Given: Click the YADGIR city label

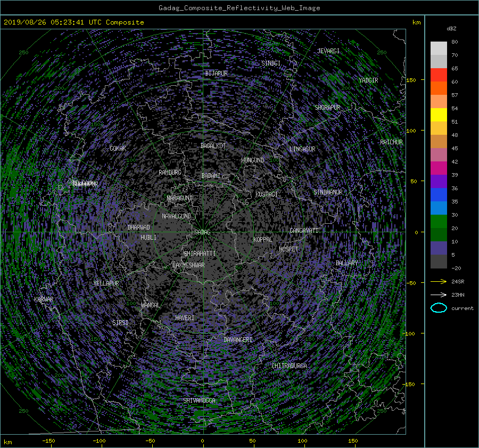Looking at the screenshot, I should click(368, 80).
